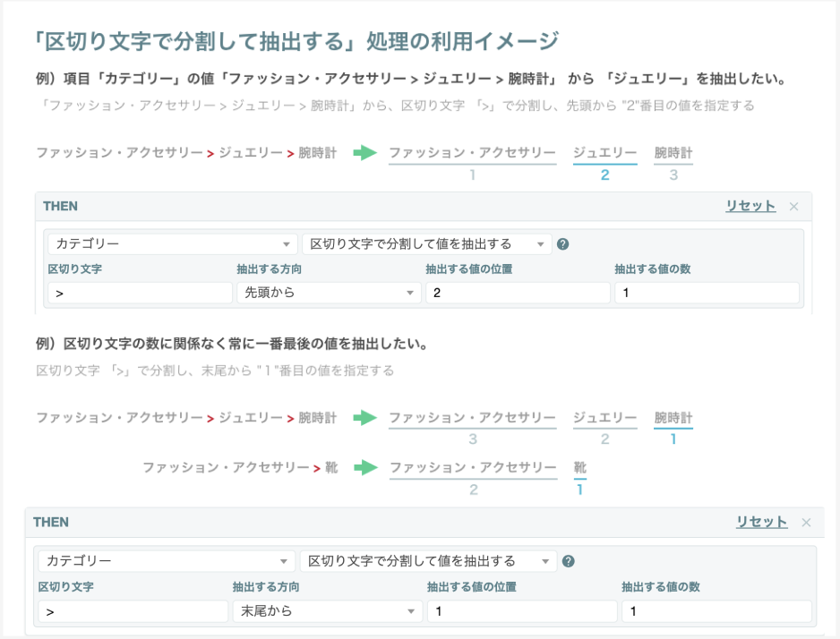The width and height of the screenshot is (840, 639).
Task: Open カテゴリー dropdown in second THEN block
Action: (167, 561)
